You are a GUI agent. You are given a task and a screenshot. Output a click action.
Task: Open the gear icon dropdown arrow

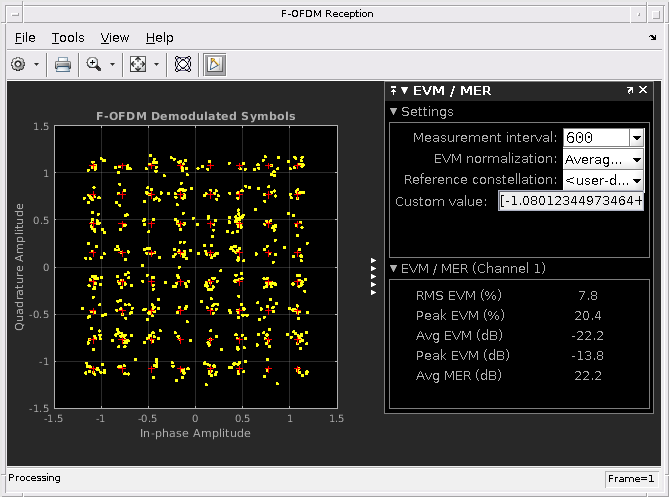point(36,64)
